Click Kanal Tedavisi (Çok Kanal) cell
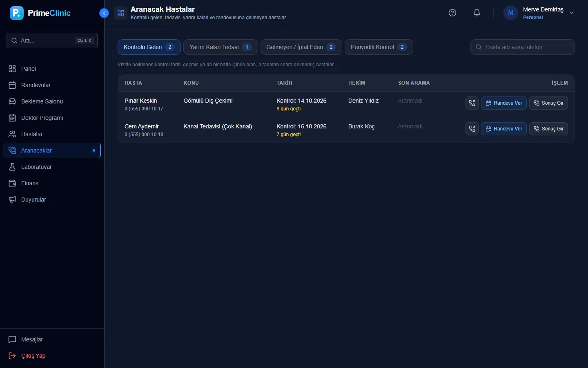Viewport: 588px width, 368px height. [x=218, y=126]
